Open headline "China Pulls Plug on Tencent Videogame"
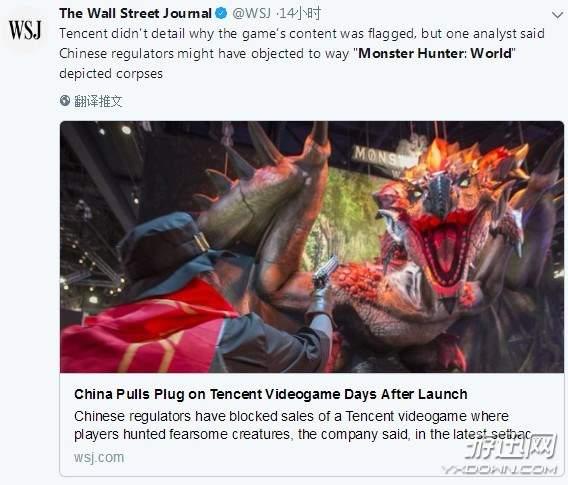This screenshot has height=485, width=568. [x=271, y=394]
